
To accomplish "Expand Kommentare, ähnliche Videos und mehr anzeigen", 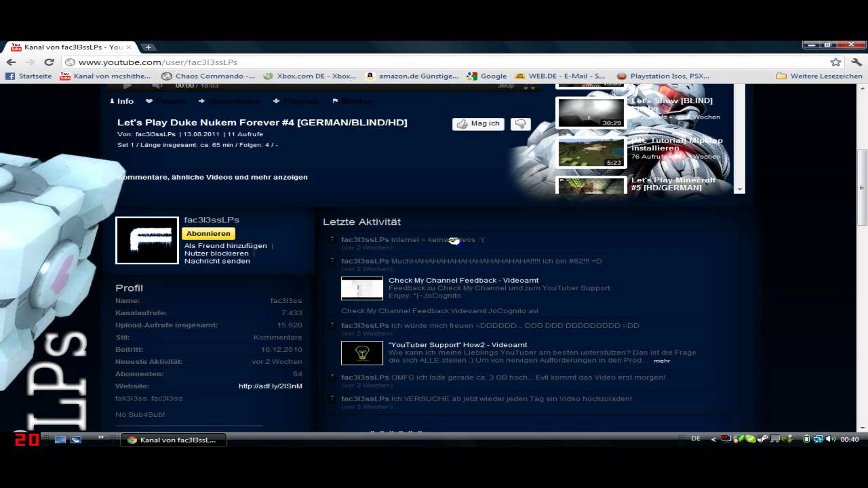I will pyautogui.click(x=212, y=177).
